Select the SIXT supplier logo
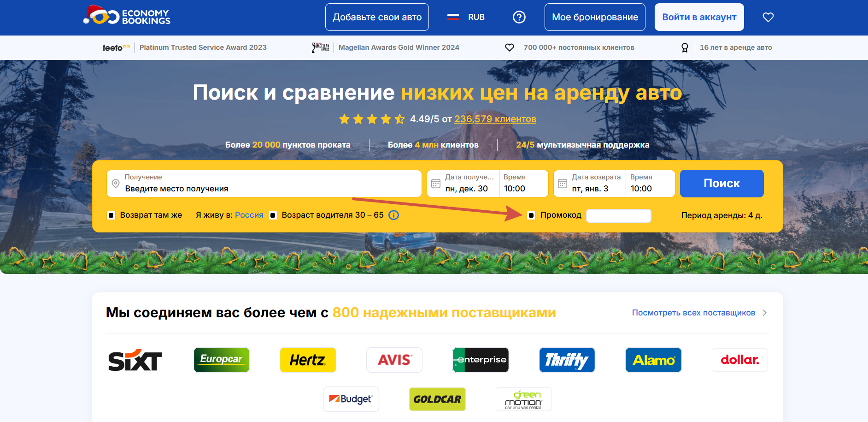868x422 pixels. pyautogui.click(x=135, y=360)
